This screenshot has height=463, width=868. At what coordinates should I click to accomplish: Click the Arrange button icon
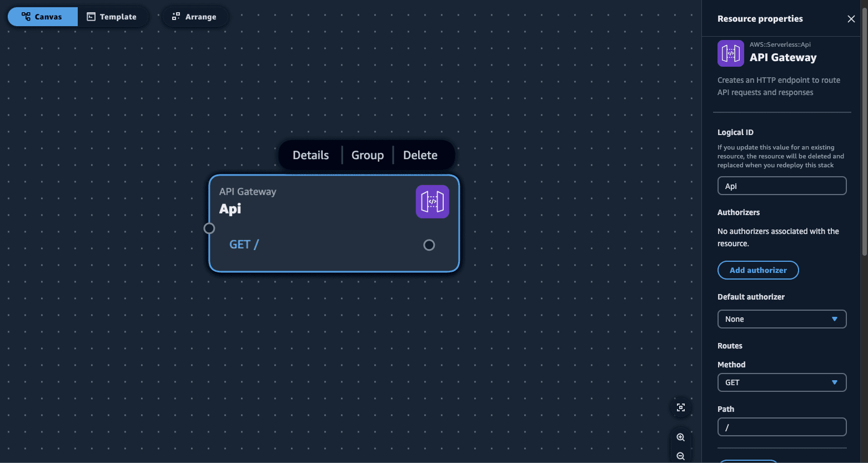click(x=176, y=17)
